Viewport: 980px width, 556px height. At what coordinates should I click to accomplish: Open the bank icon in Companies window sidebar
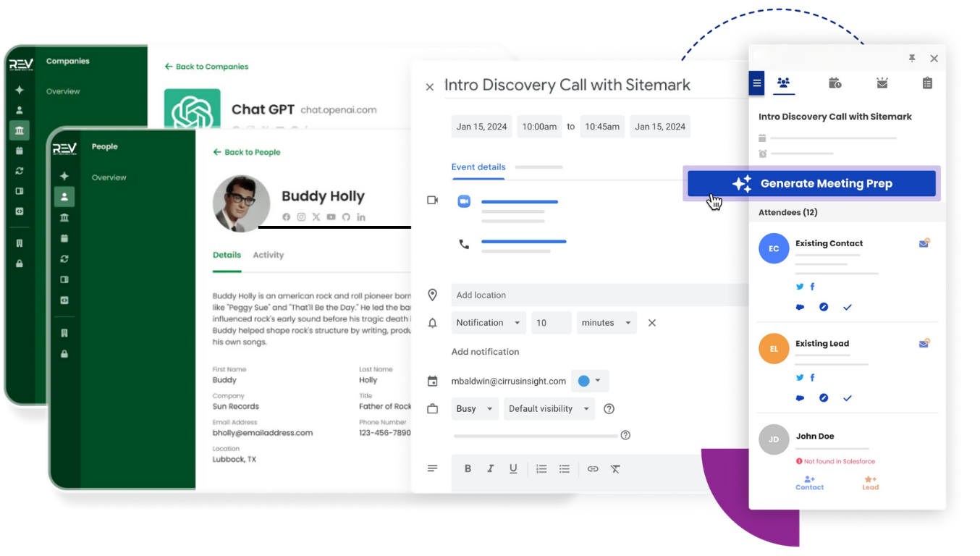coord(20,130)
